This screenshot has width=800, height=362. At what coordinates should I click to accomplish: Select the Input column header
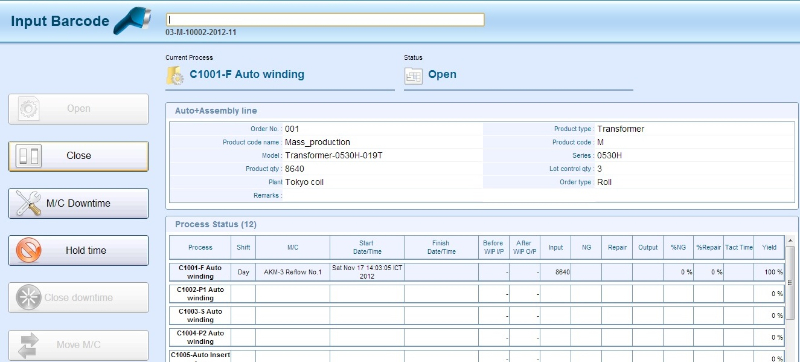(556, 248)
